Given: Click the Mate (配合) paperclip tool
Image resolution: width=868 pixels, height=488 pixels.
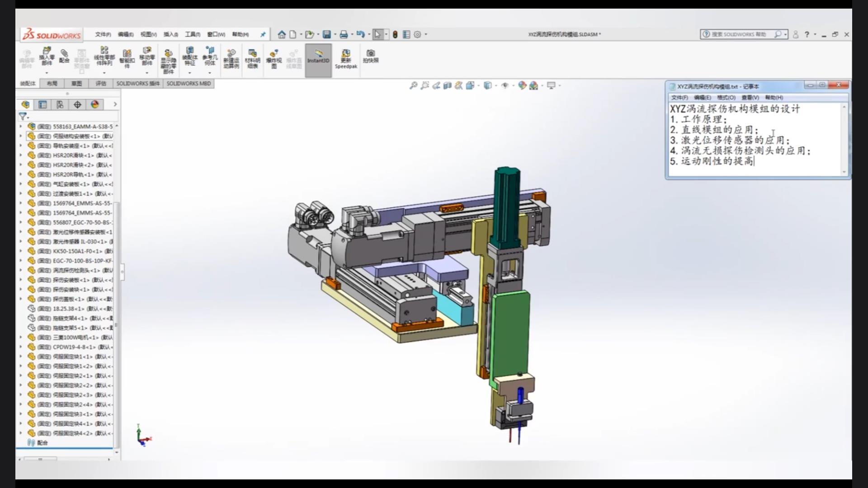Looking at the screenshot, I should click(x=65, y=56).
